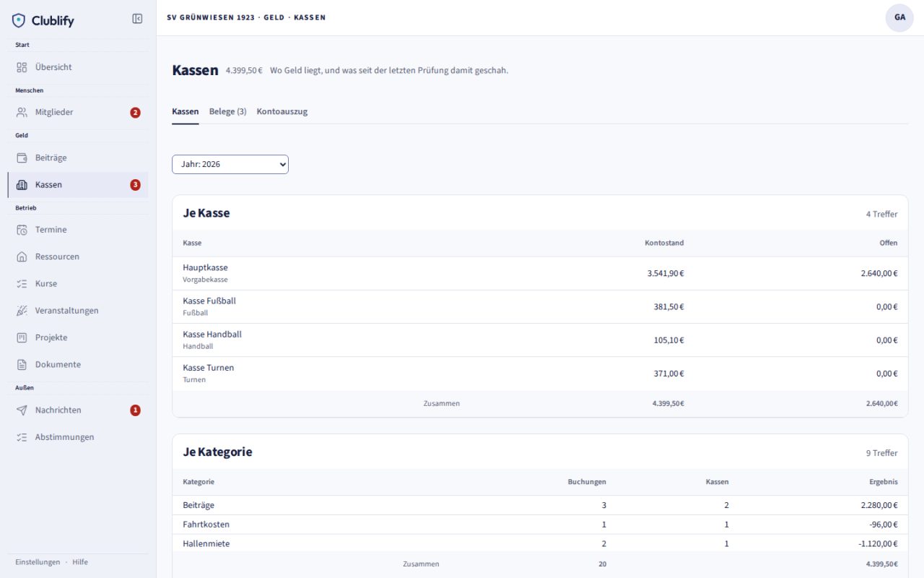Switch to the Belege (3) tab
This screenshot has width=924, height=578.
pos(227,111)
